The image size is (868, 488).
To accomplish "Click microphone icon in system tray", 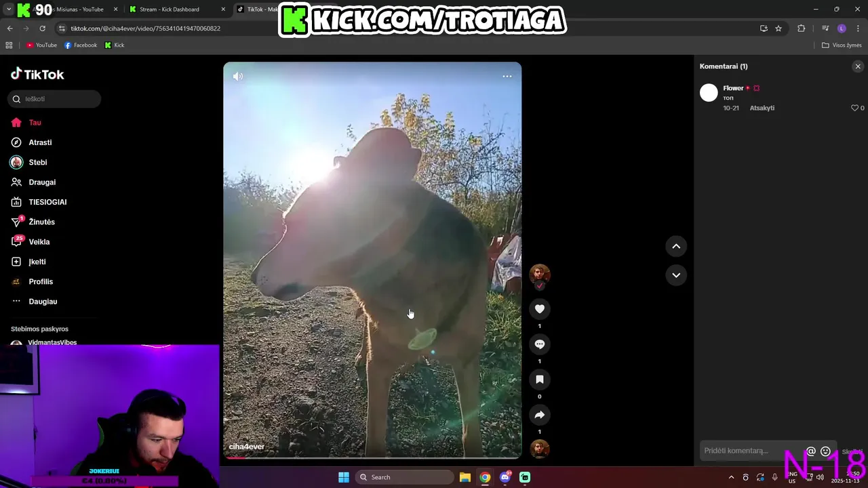I will pos(775,477).
